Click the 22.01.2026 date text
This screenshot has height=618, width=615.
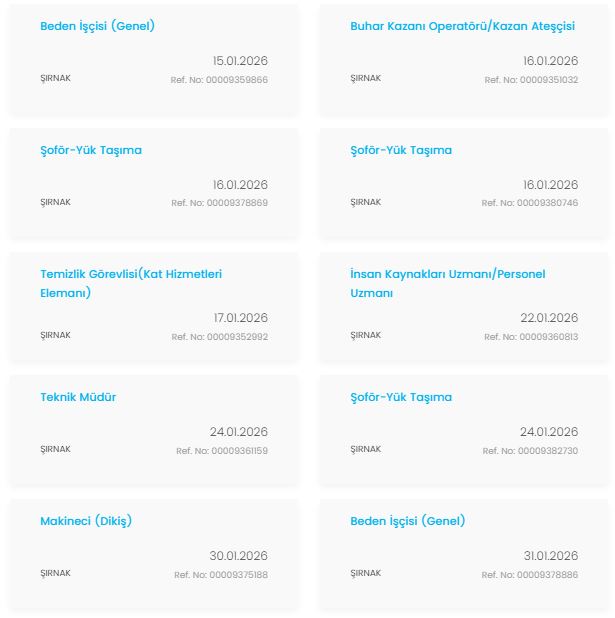click(x=550, y=318)
